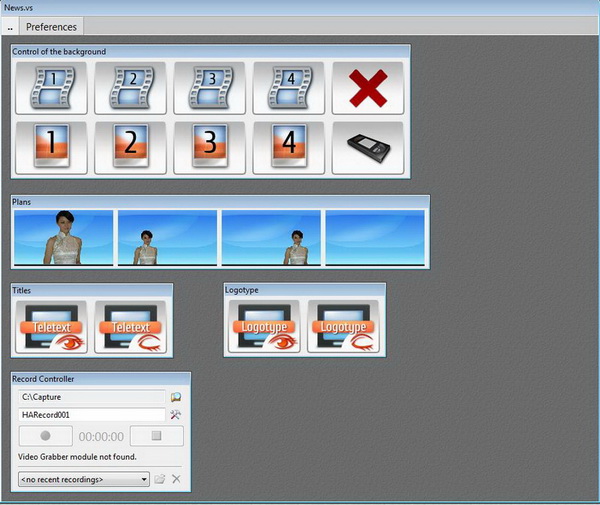This screenshot has height=505, width=600.
Task: Delete recording with X icon
Action: coord(176,479)
